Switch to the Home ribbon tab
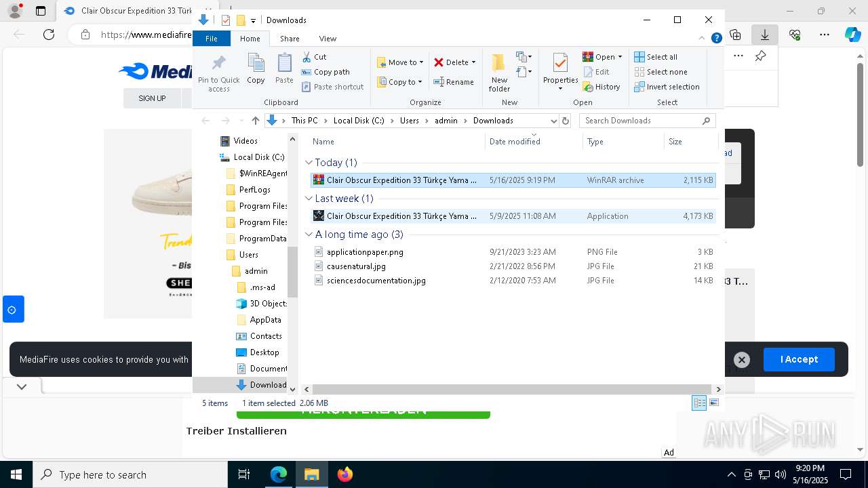 250,39
